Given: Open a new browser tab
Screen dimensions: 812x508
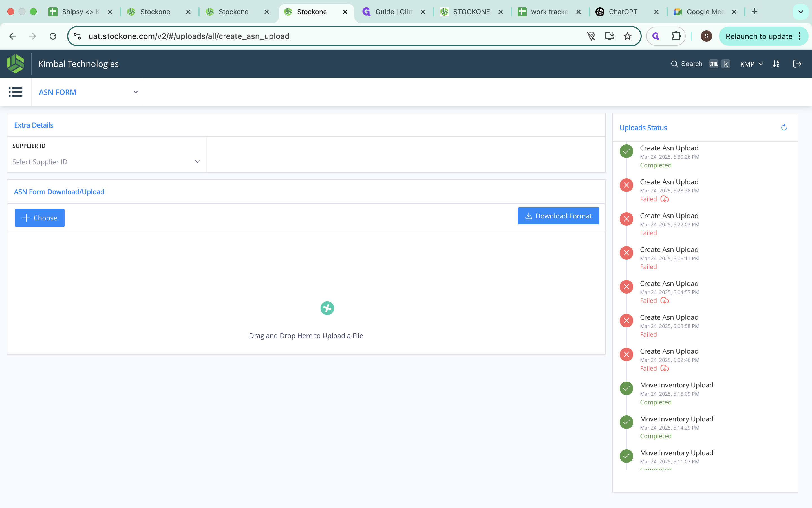Looking at the screenshot, I should click(x=754, y=12).
